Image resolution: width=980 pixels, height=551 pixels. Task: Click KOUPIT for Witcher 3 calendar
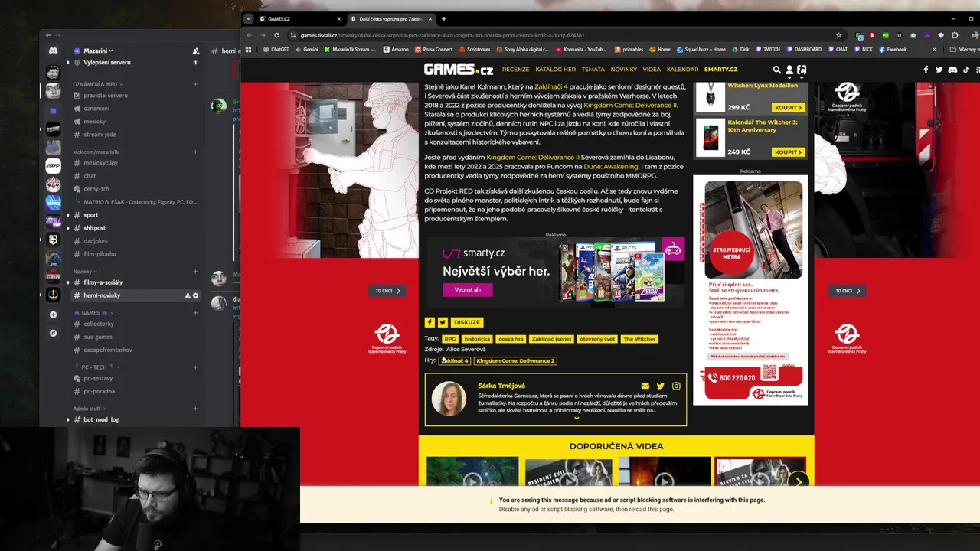788,152
